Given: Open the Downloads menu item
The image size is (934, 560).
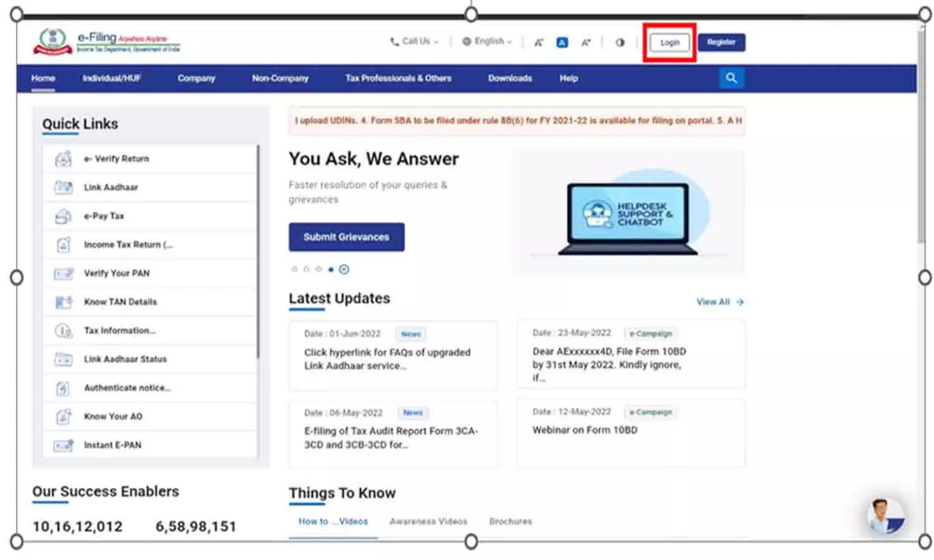Looking at the screenshot, I should pyautogui.click(x=509, y=78).
